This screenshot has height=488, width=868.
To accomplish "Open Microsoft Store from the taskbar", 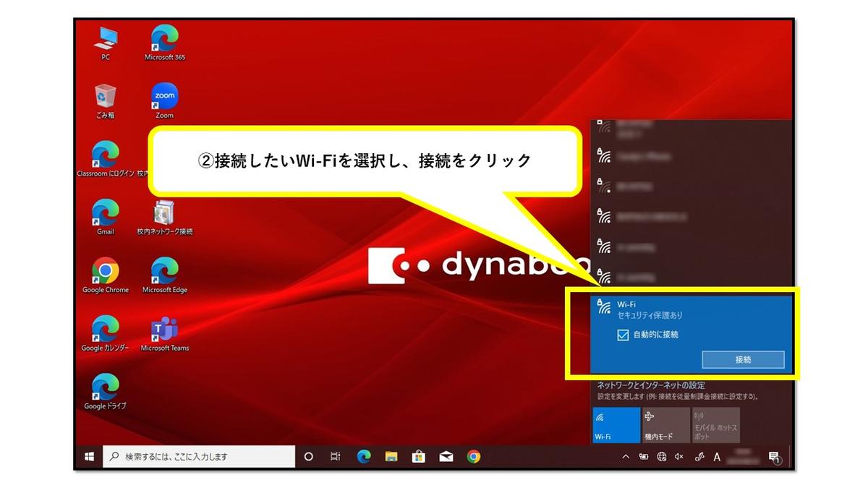I will 418,457.
